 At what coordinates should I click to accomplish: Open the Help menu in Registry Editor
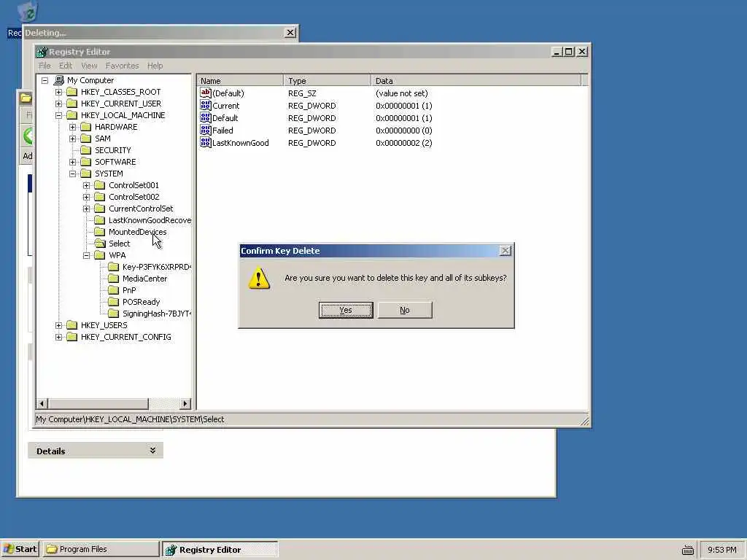(x=155, y=66)
